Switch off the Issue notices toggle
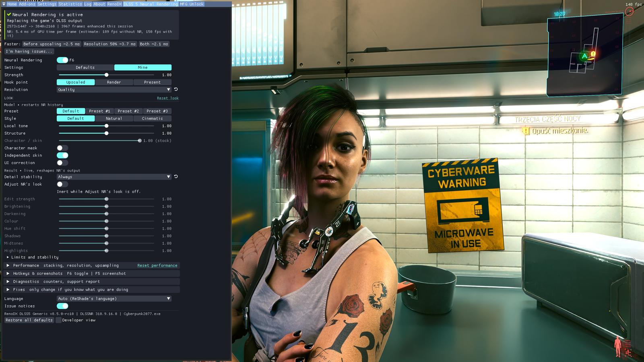 point(62,306)
